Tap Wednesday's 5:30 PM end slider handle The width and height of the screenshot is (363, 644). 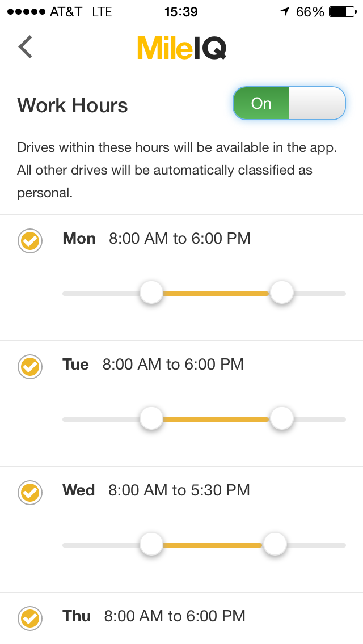tap(275, 545)
